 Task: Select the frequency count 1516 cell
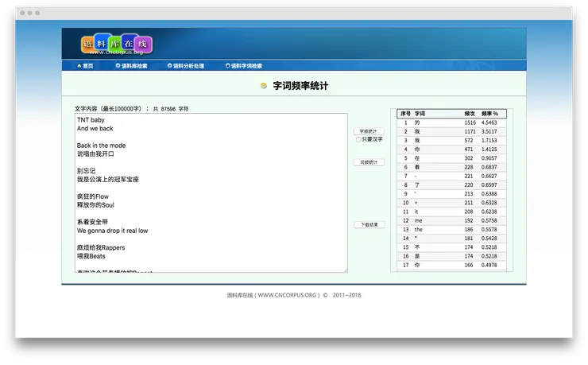tap(470, 122)
